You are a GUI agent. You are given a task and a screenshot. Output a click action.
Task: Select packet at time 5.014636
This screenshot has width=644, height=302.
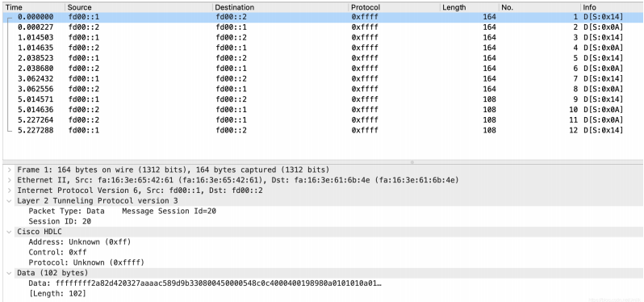pyautogui.click(x=323, y=109)
